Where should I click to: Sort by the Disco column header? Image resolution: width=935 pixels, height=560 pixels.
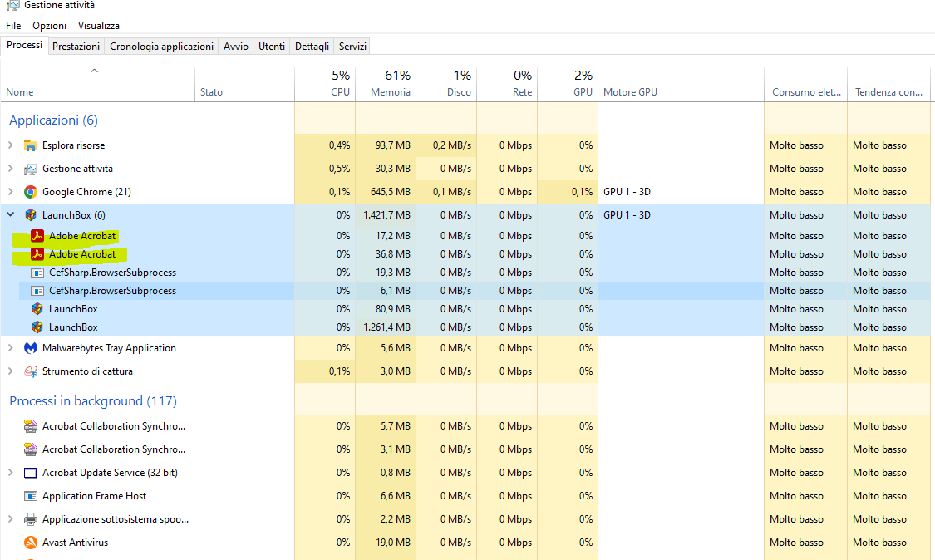(x=446, y=84)
